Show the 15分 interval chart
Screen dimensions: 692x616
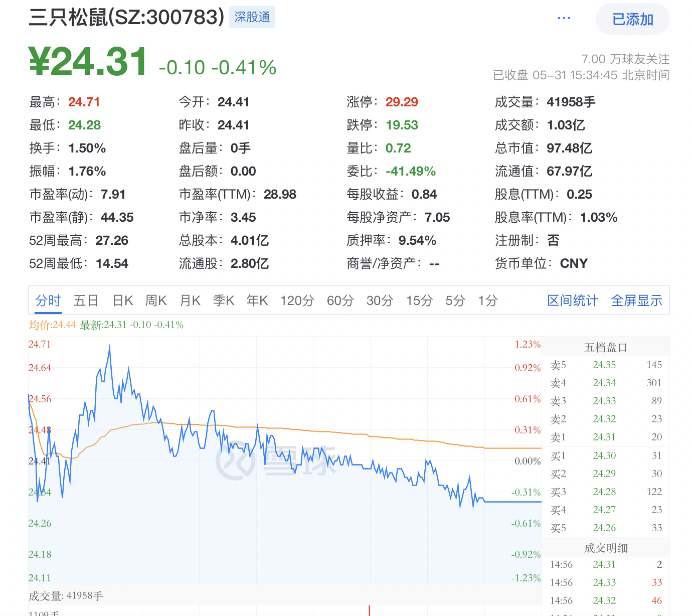[419, 300]
